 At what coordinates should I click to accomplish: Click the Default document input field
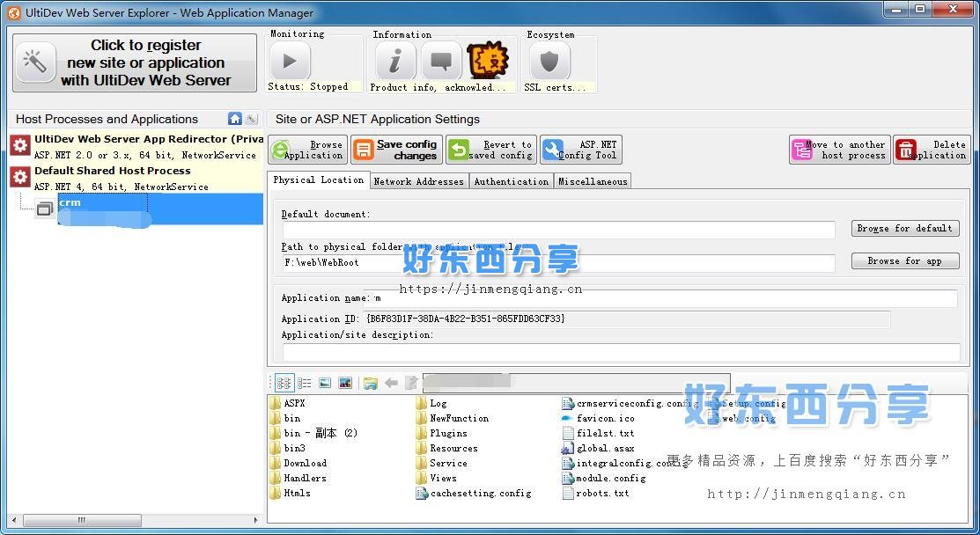(559, 230)
